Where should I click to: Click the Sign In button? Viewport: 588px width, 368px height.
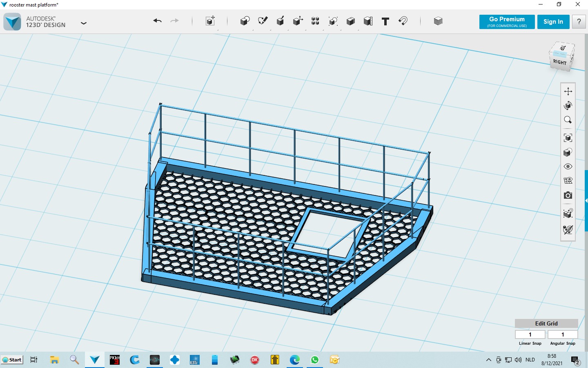click(x=553, y=22)
